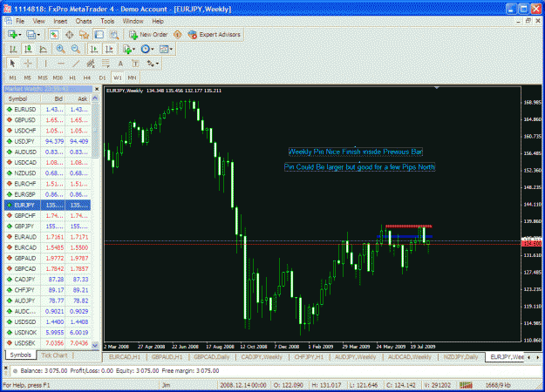Image resolution: width=545 pixels, height=392 pixels.
Task: Toggle the Data Window crosshair icon
Action: click(x=69, y=35)
